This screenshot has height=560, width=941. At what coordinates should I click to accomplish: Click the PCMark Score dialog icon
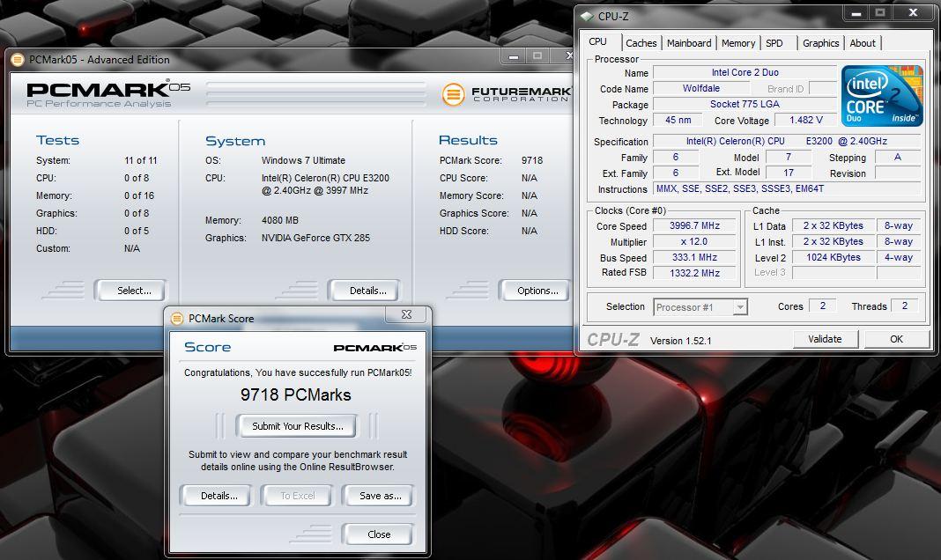177,319
